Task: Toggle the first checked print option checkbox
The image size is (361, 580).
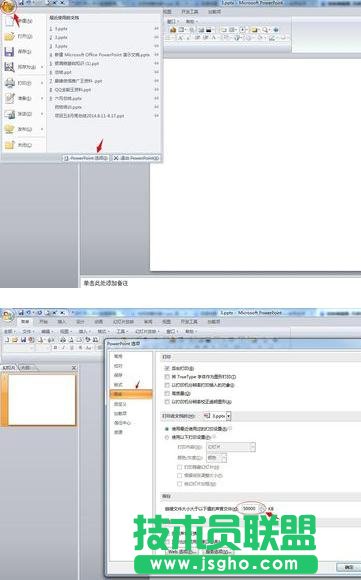Action: point(167,368)
